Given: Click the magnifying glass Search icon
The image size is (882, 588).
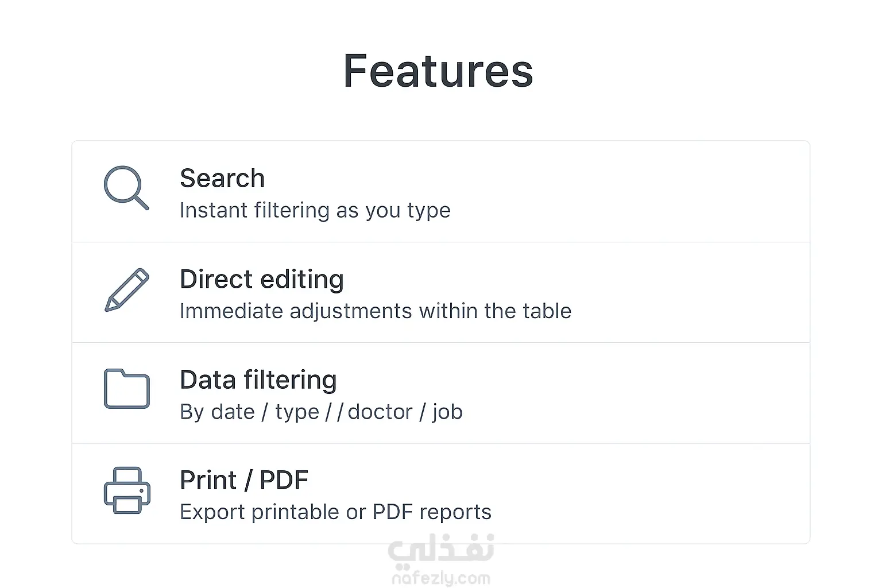Looking at the screenshot, I should [126, 188].
